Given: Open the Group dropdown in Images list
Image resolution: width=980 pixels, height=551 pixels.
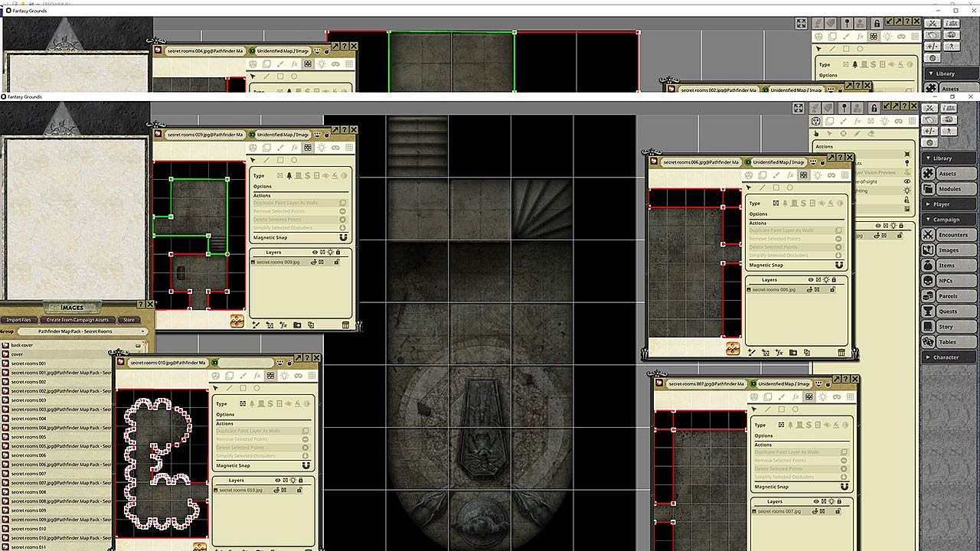Looking at the screenshot, I should (x=82, y=331).
